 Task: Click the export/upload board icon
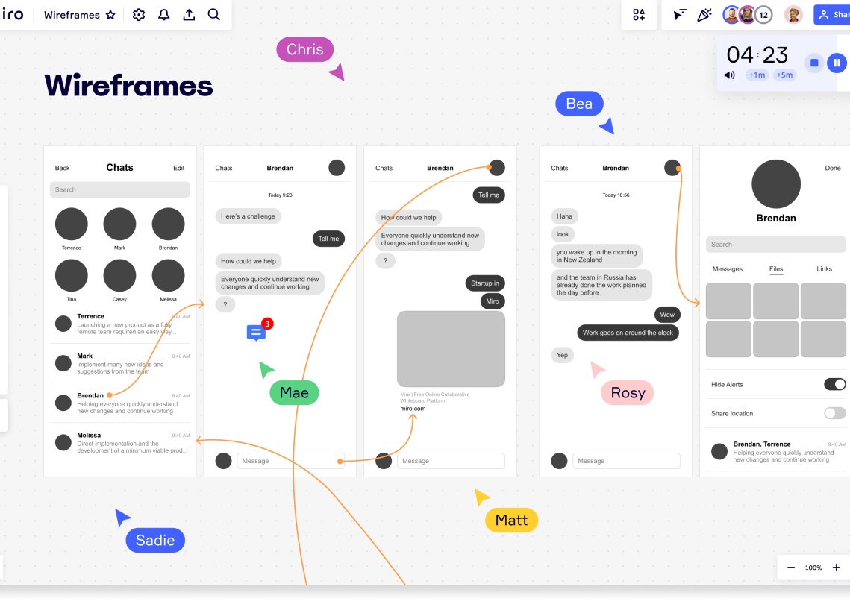tap(189, 15)
